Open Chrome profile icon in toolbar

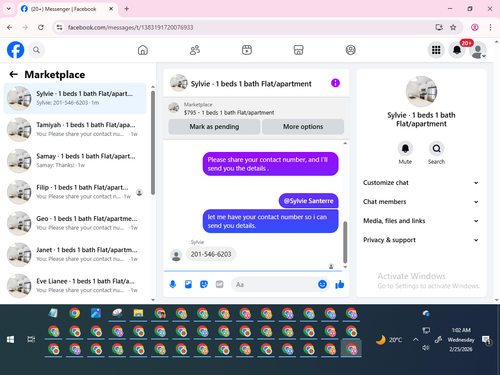(475, 27)
